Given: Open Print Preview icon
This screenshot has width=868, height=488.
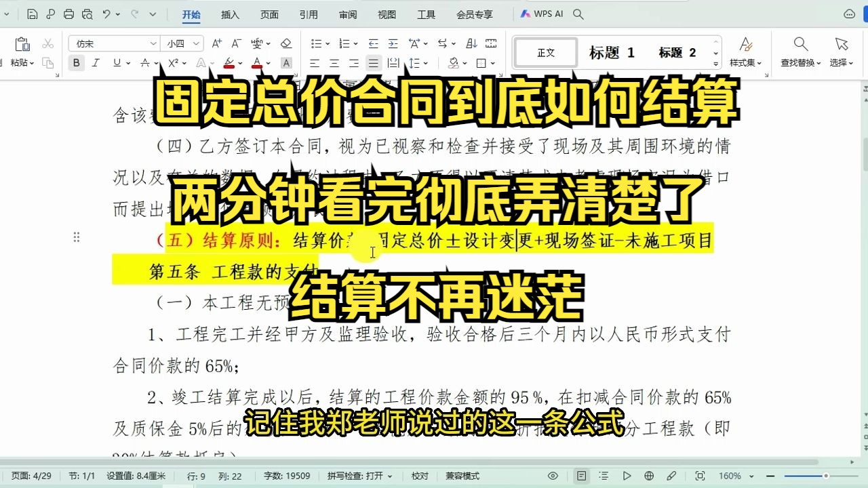Looking at the screenshot, I should [x=87, y=14].
